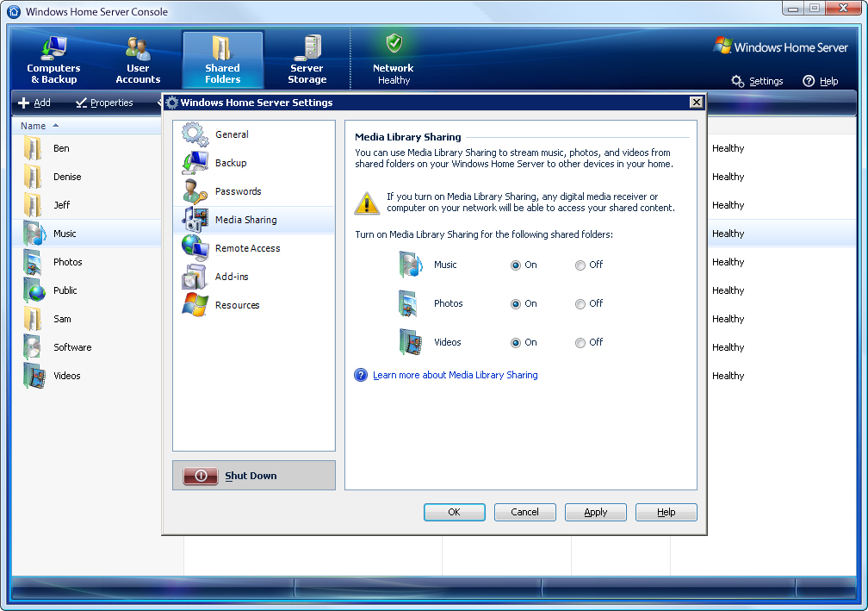Click the Sam folder name text
The image size is (868, 611).
pyautogui.click(x=63, y=319)
